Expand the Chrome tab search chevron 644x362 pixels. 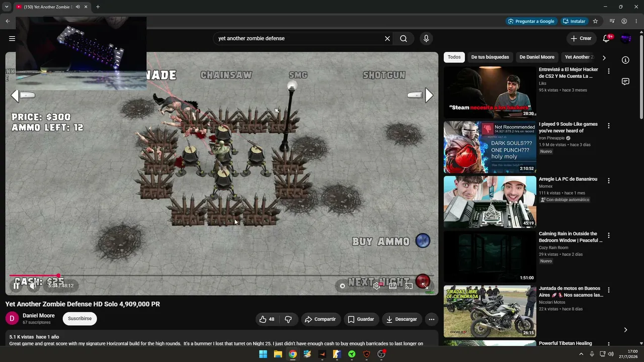tap(7, 7)
